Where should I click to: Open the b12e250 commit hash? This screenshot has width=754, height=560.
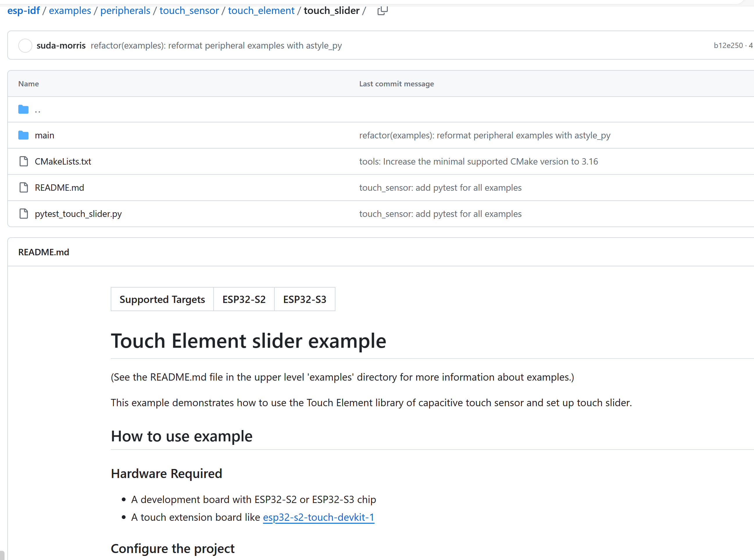pyautogui.click(x=728, y=45)
